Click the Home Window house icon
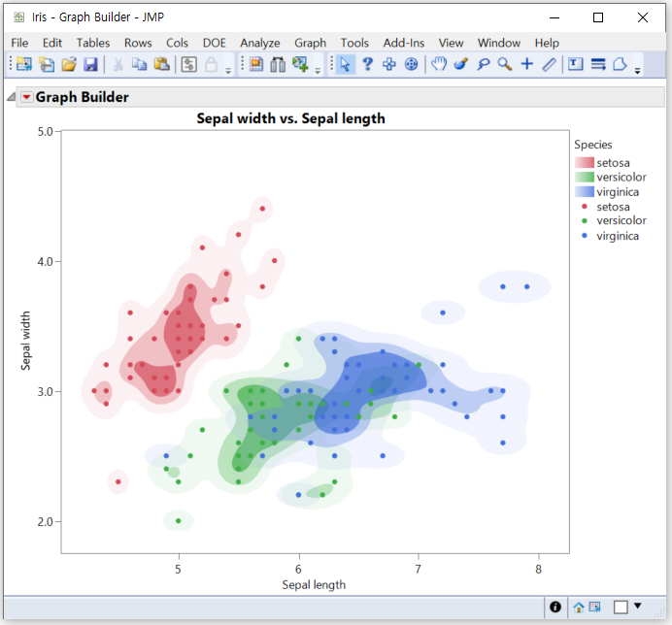The image size is (672, 625). point(579,607)
